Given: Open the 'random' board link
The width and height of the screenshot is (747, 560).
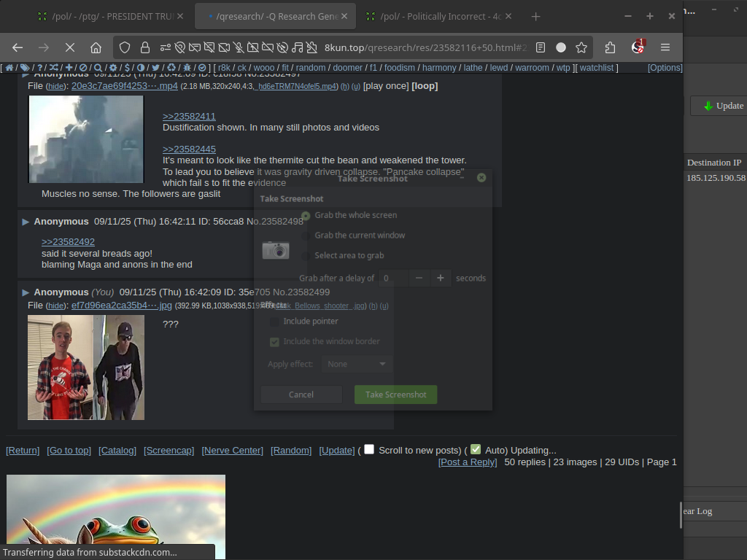Looking at the screenshot, I should 311,68.
